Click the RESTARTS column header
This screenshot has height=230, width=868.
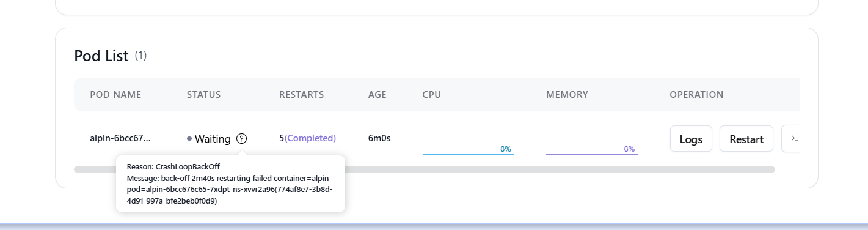(x=302, y=95)
